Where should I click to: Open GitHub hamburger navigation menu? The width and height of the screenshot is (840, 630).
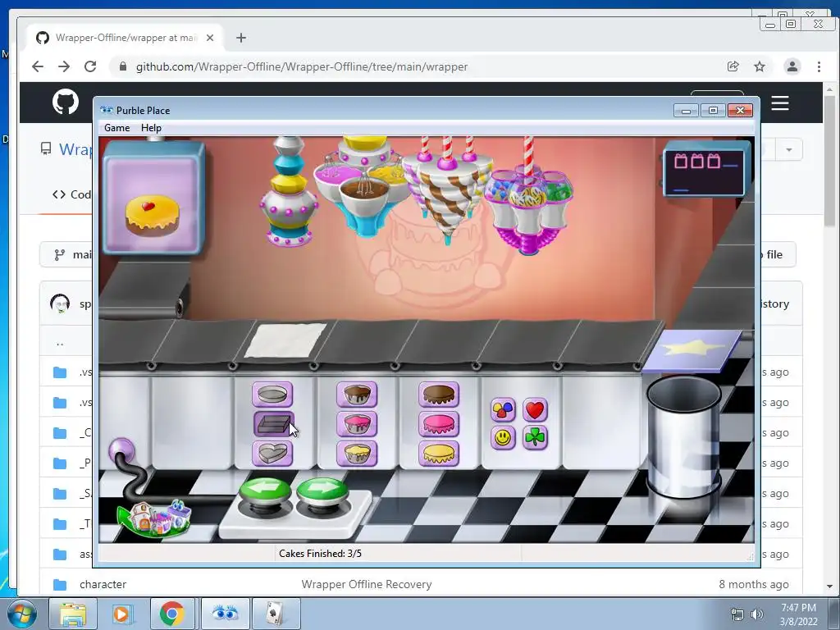pyautogui.click(x=780, y=103)
